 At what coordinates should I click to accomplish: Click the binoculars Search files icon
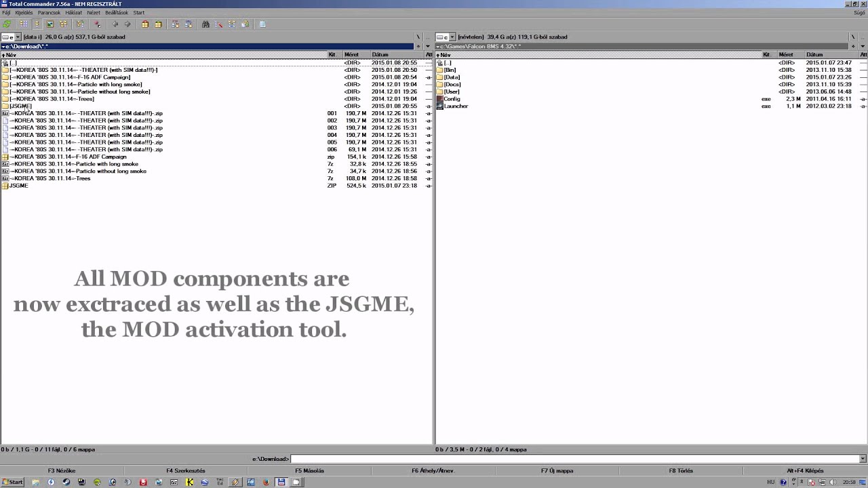click(205, 24)
